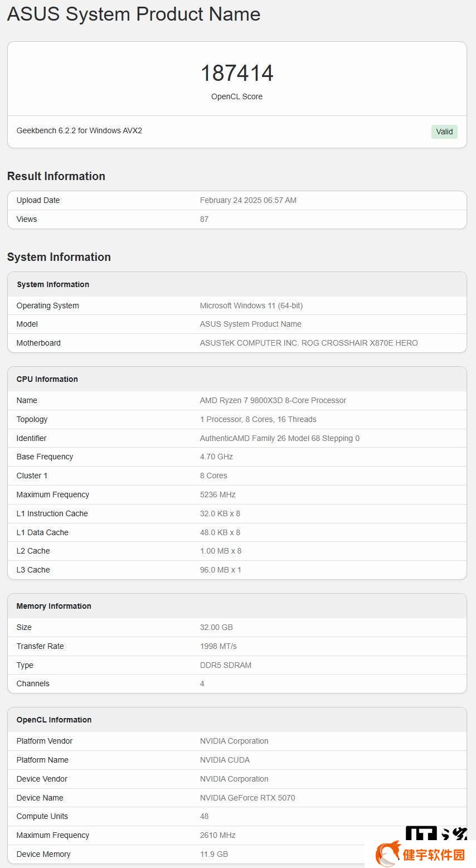Click the Device Memory label
This screenshot has height=868, width=476.
(43, 854)
